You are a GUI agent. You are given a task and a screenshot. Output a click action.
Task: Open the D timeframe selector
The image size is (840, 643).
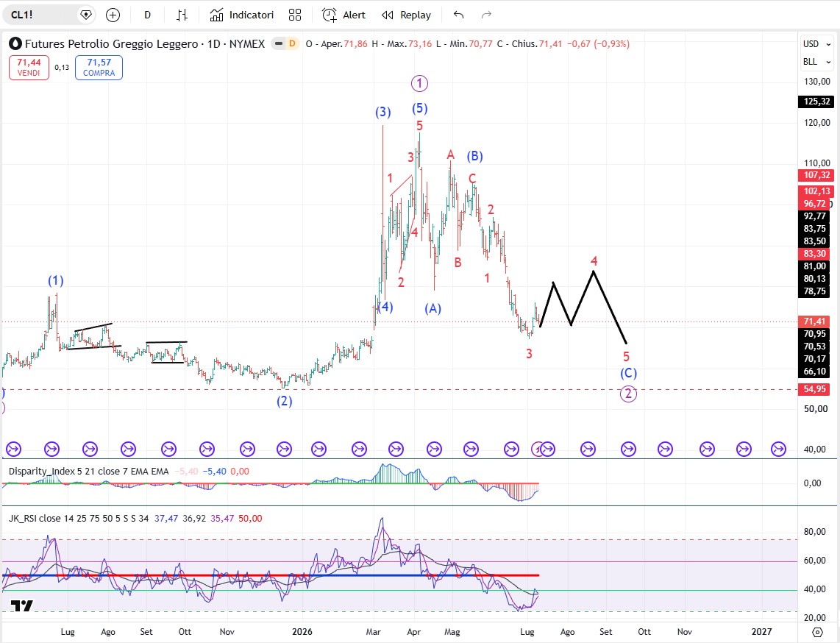pos(147,15)
